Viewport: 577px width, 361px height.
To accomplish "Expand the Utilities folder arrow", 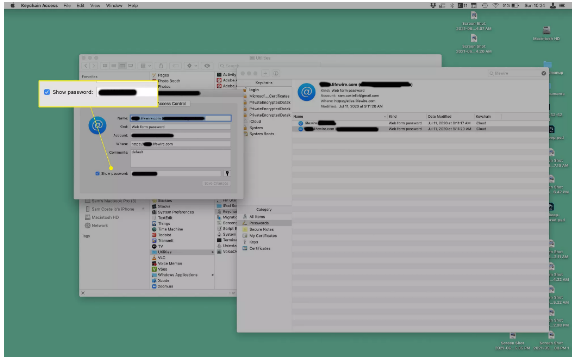I will (x=212, y=252).
